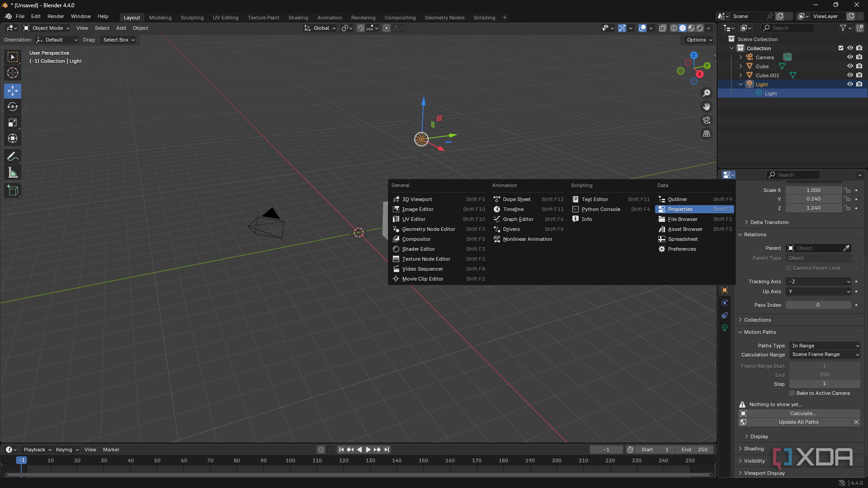Screen dimensions: 868x488
Task: Hide Cube.001 in the viewport
Action: coord(850,75)
